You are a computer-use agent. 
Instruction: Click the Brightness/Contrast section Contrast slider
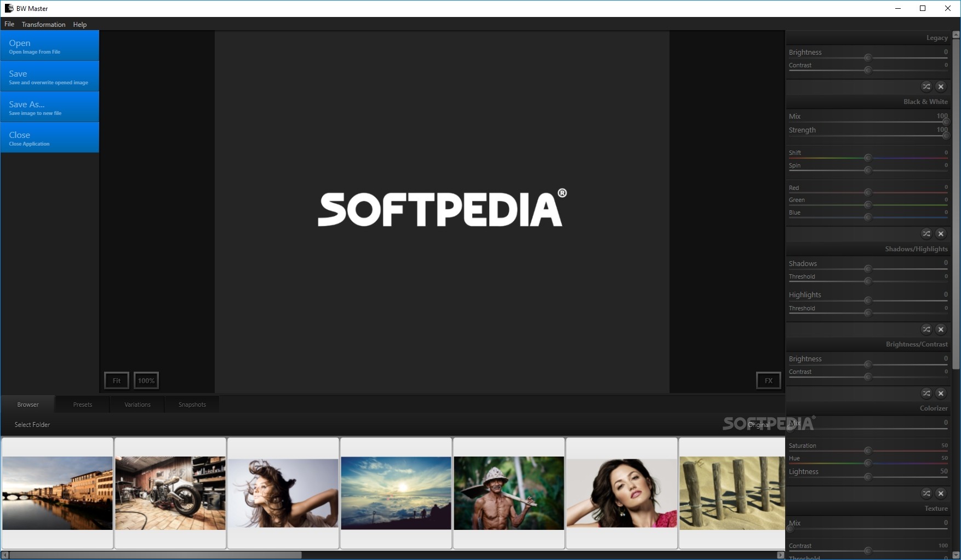pos(868,377)
